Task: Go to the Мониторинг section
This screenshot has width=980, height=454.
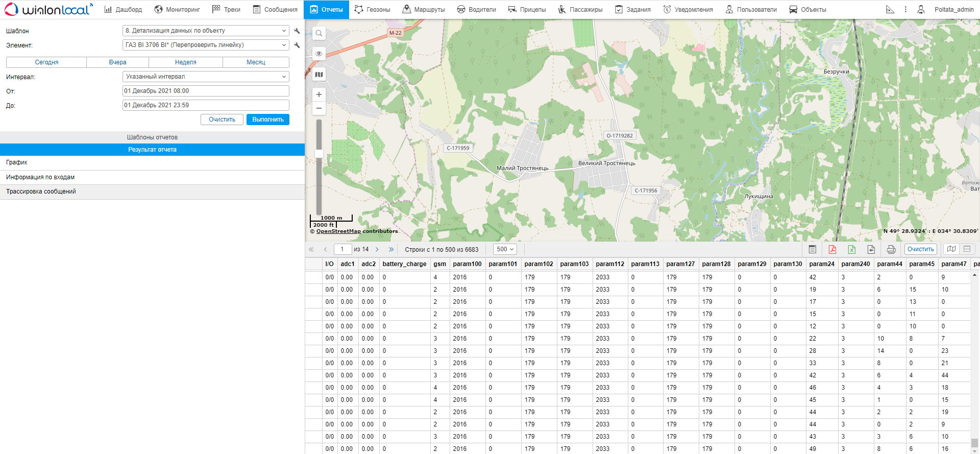Action: pyautogui.click(x=177, y=10)
